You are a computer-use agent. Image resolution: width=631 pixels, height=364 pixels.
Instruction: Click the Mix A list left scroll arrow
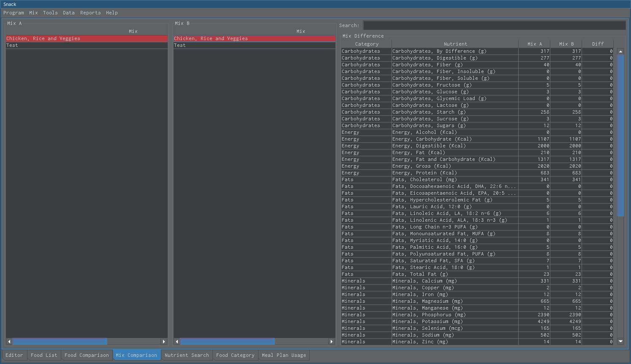(x=9, y=341)
